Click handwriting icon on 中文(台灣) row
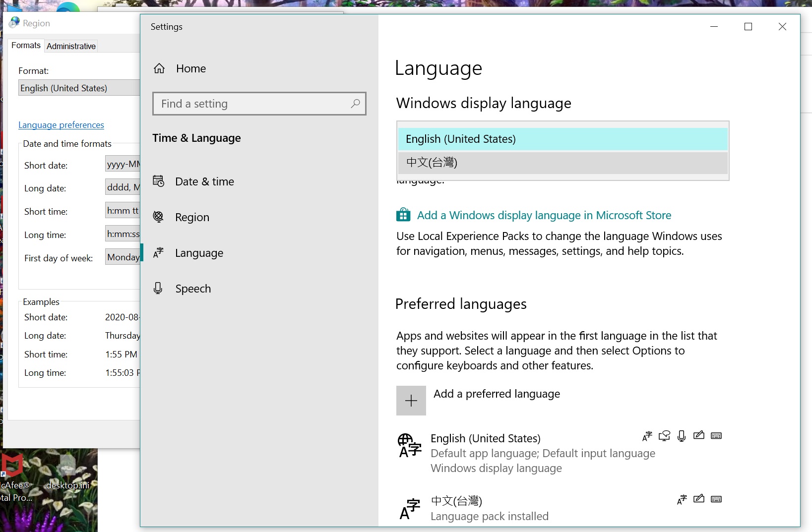Image resolution: width=812 pixels, height=532 pixels. pyautogui.click(x=699, y=499)
